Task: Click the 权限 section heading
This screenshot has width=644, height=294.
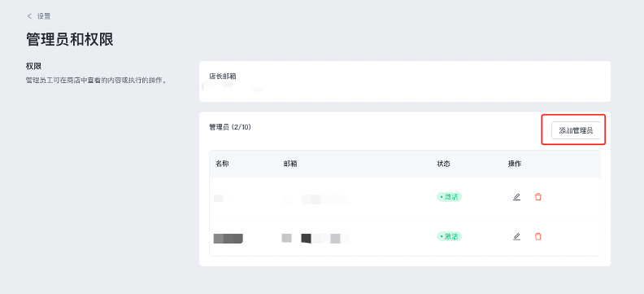Action: (x=33, y=66)
